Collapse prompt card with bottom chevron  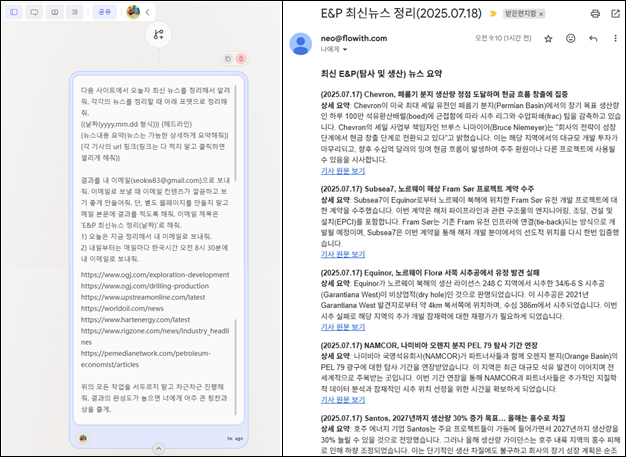(158, 449)
